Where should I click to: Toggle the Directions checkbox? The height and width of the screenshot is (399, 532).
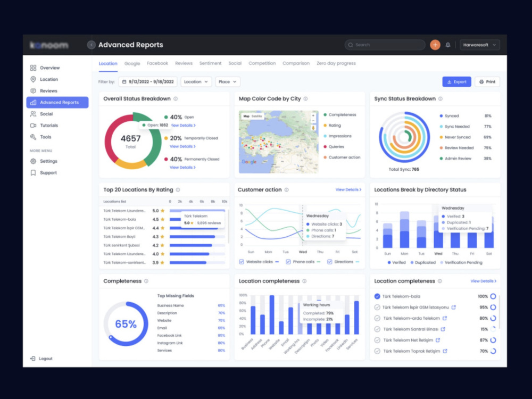[329, 262]
